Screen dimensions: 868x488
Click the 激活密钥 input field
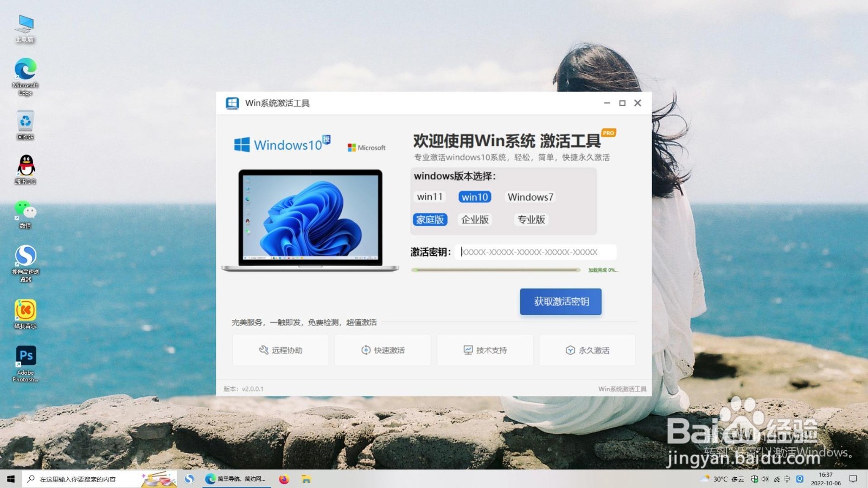coord(535,252)
